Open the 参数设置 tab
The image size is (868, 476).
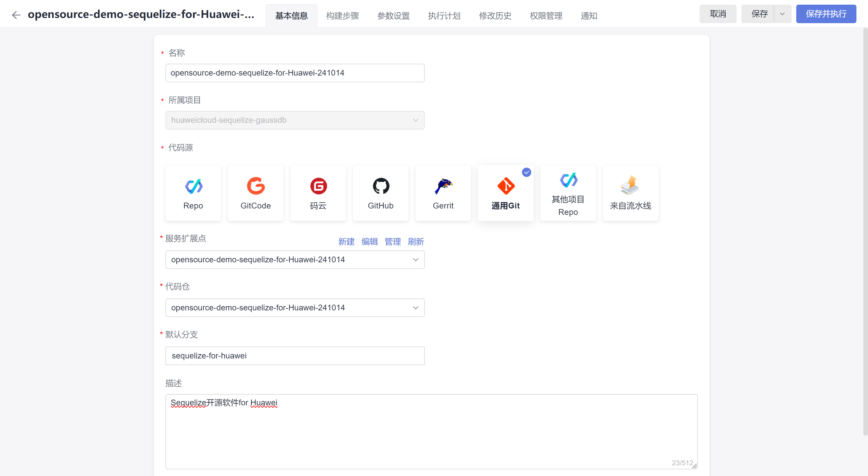(x=393, y=16)
